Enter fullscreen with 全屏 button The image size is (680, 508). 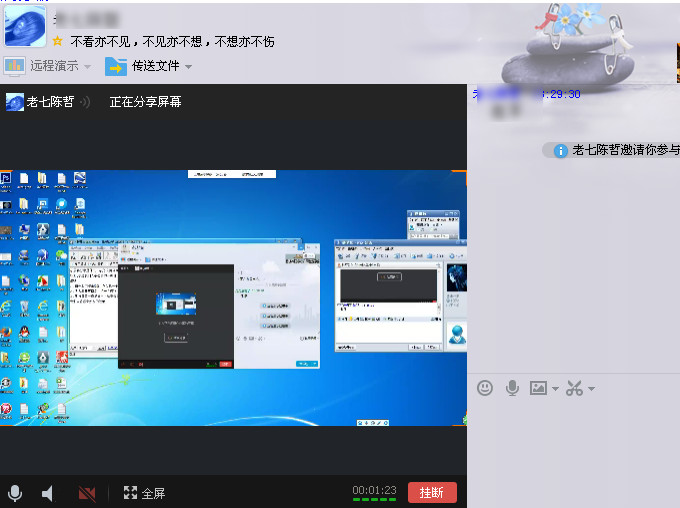point(144,493)
